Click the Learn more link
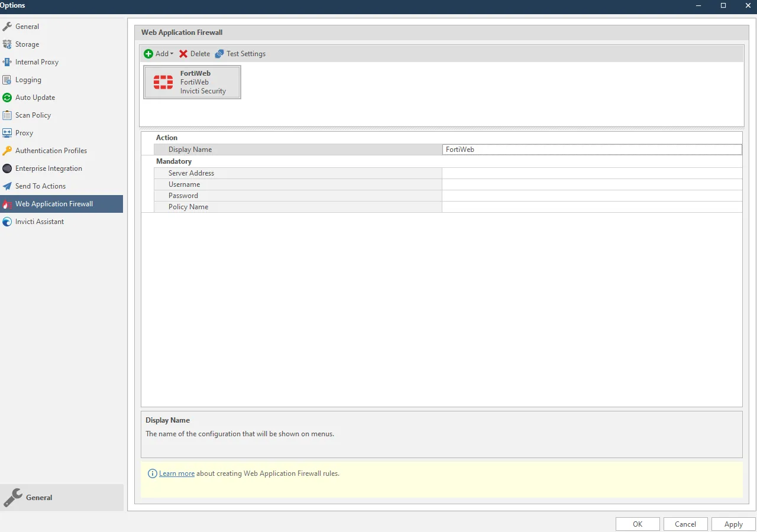Viewport: 757px width, 532px height. coord(177,473)
